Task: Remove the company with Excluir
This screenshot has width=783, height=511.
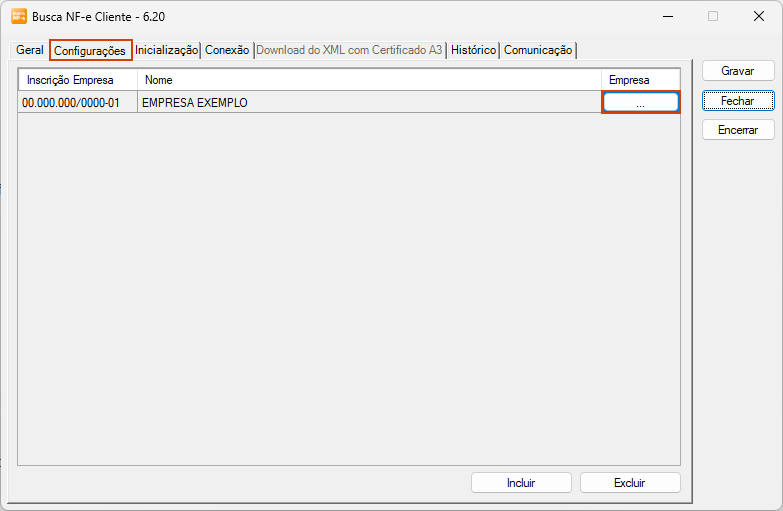Action: click(630, 483)
